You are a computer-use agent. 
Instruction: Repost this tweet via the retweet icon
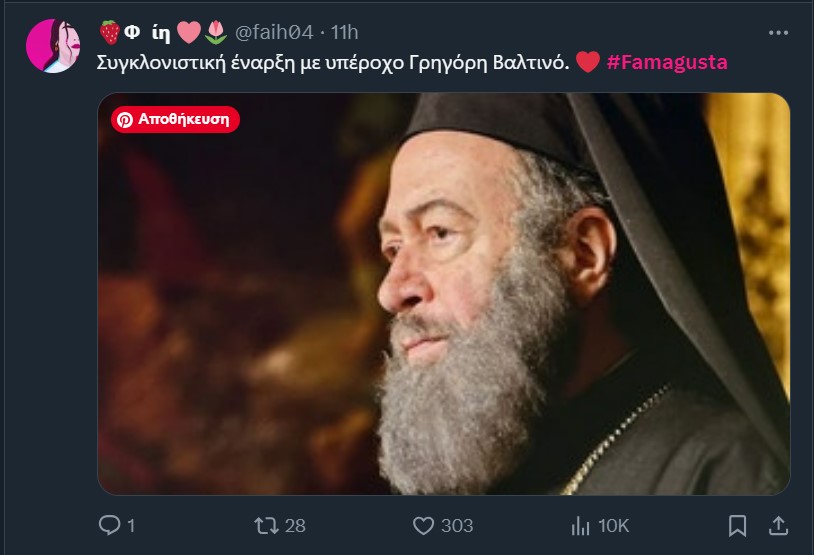(264, 525)
